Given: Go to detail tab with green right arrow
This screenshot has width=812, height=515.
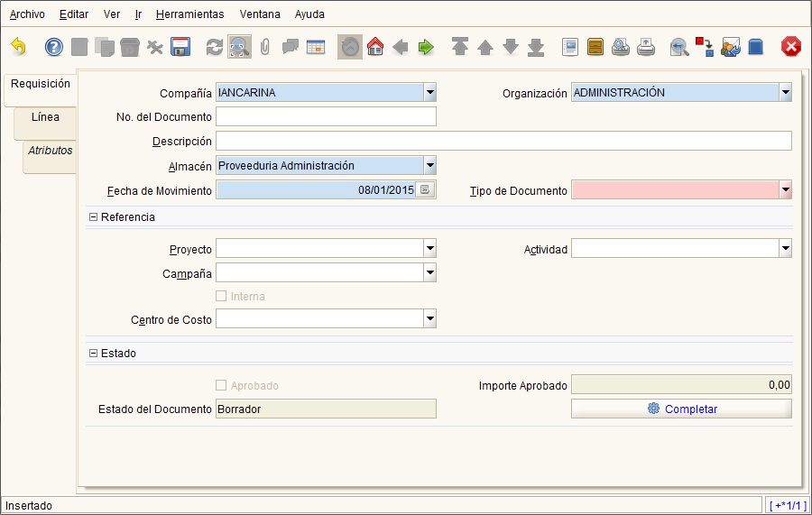Looking at the screenshot, I should point(426,47).
